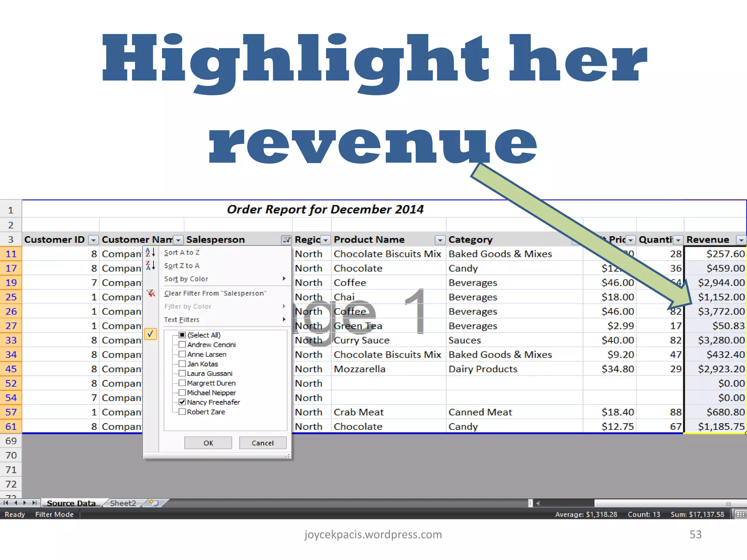Screen dimensions: 747x560
Task: Go to last sheet navigation arrow
Action: click(35, 503)
